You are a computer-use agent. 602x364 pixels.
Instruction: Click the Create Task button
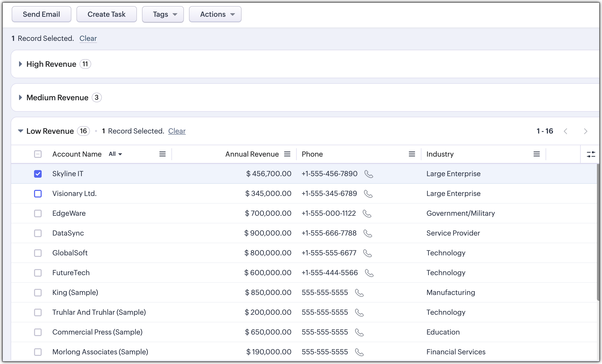tap(106, 14)
